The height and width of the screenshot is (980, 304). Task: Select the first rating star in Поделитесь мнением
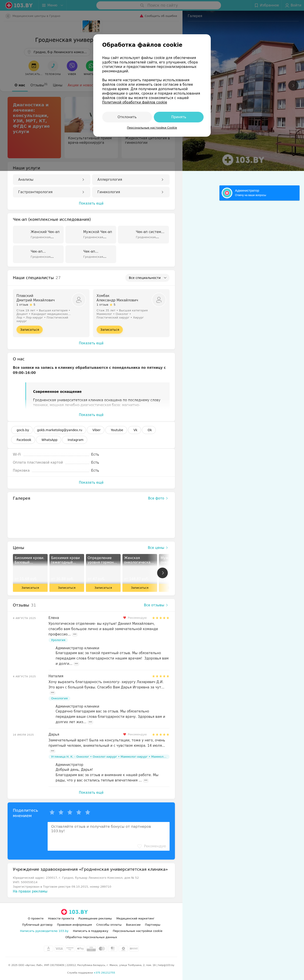[52, 812]
